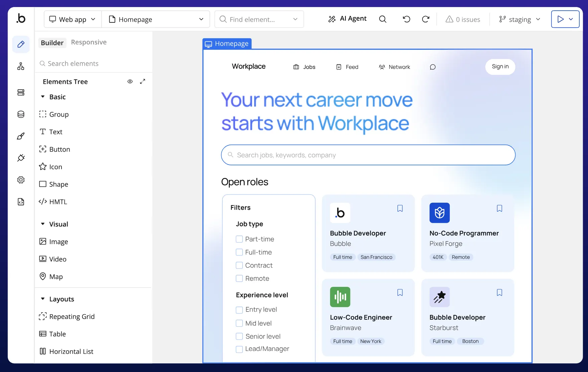Collapse the Basic elements section
Viewport: 588px width, 372px height.
(43, 97)
